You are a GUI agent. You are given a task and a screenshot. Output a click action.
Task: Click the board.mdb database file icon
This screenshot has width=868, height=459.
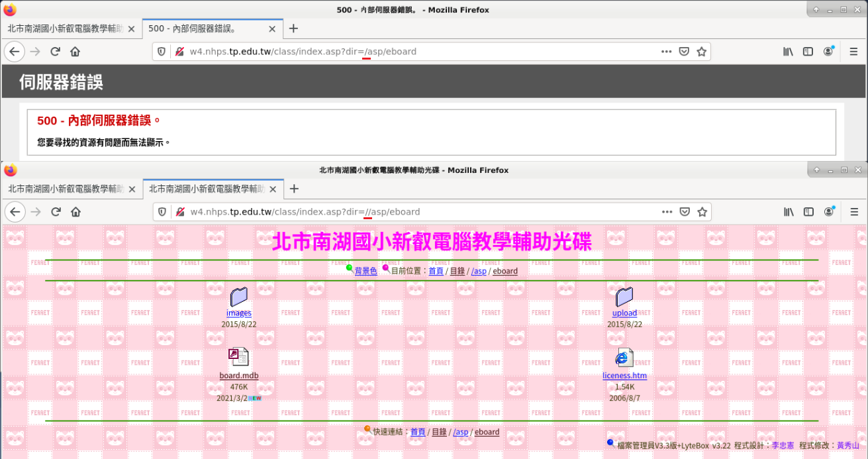238,358
